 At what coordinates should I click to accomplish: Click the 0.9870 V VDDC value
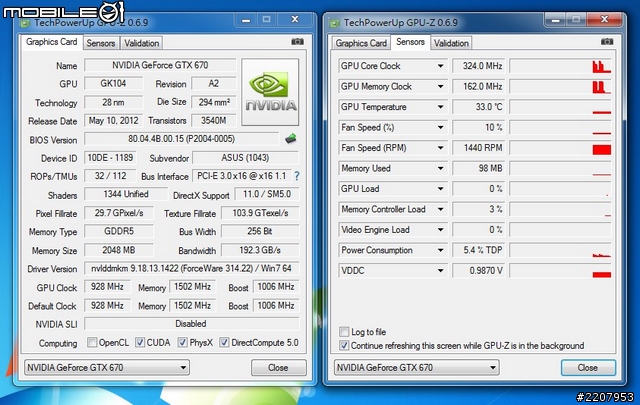[x=479, y=270]
